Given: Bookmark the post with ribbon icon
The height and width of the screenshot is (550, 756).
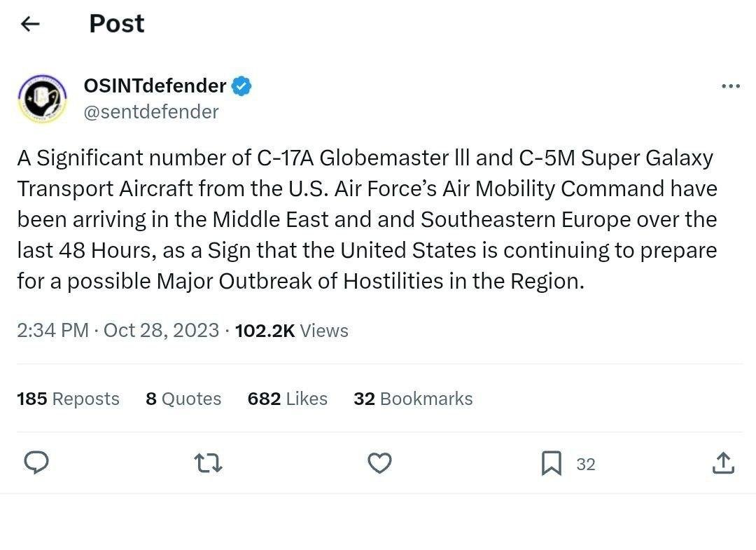Looking at the screenshot, I should (552, 463).
